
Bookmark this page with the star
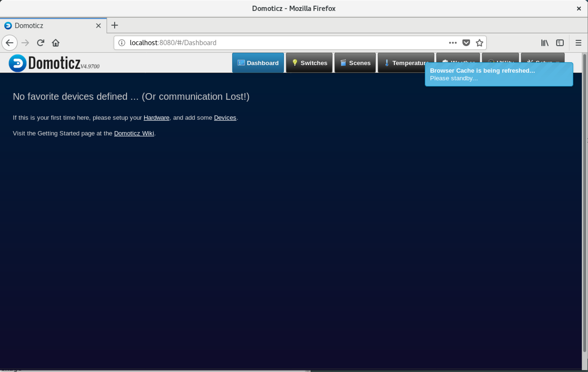click(x=479, y=43)
